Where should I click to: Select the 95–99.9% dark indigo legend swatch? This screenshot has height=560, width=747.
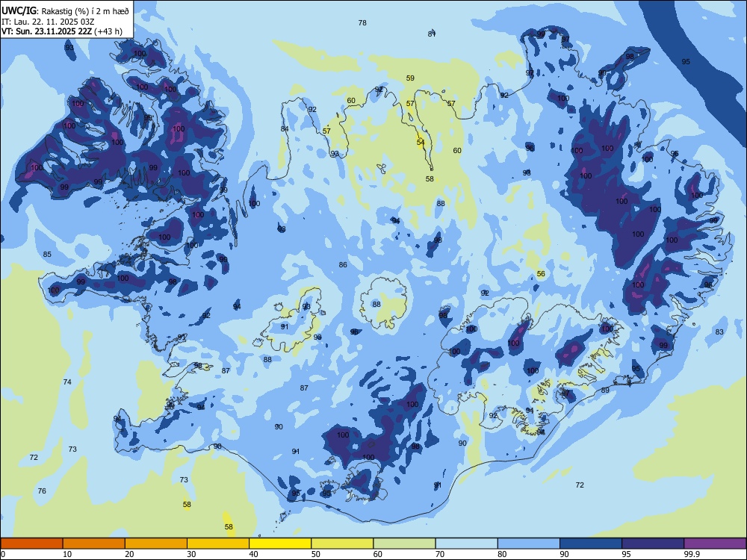tap(653, 544)
